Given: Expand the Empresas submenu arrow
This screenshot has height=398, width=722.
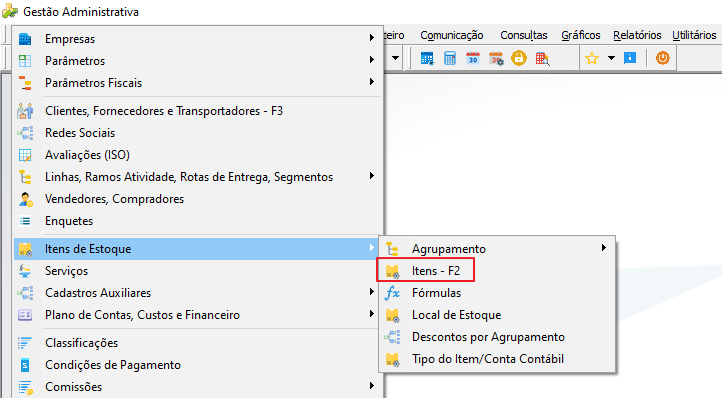Looking at the screenshot, I should (372, 38).
